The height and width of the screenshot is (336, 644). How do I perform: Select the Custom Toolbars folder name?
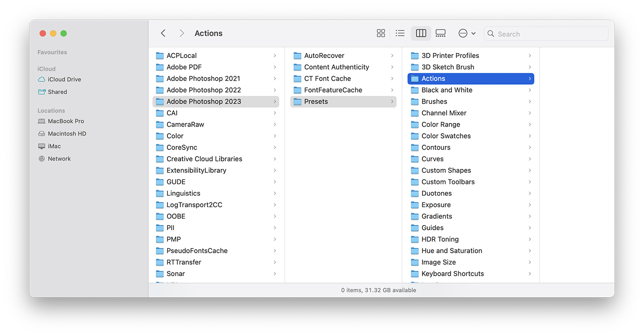point(448,182)
